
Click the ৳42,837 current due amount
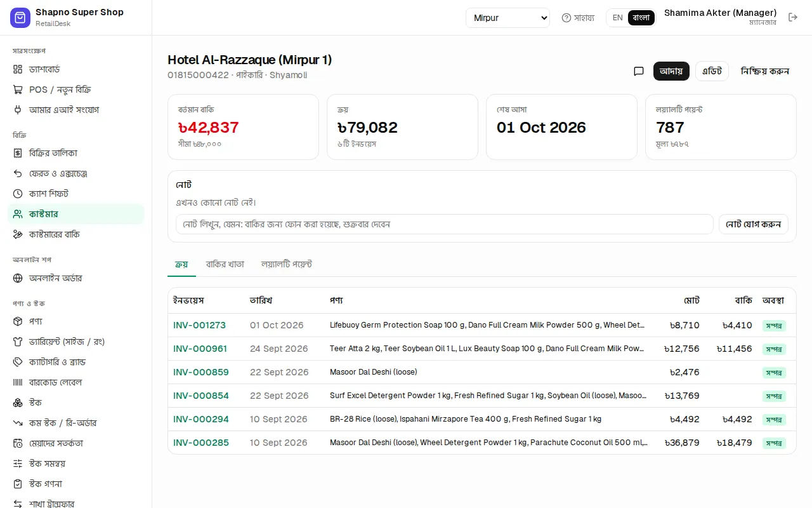point(209,128)
